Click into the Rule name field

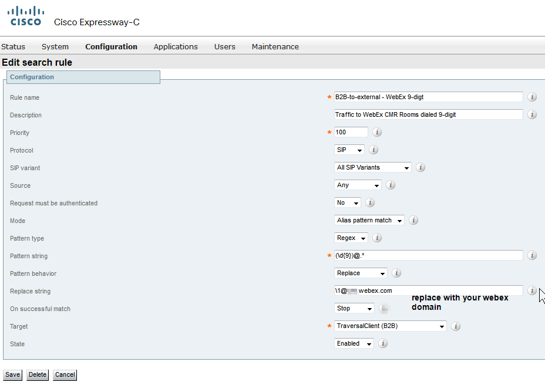click(429, 97)
